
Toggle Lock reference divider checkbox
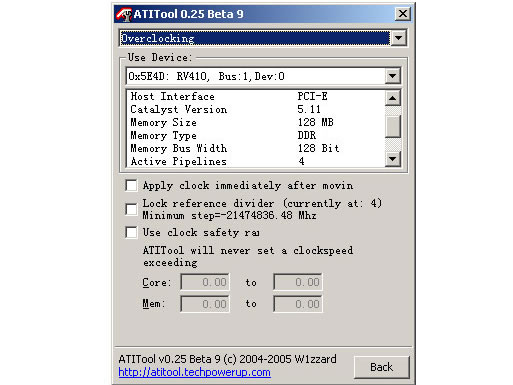tap(131, 209)
